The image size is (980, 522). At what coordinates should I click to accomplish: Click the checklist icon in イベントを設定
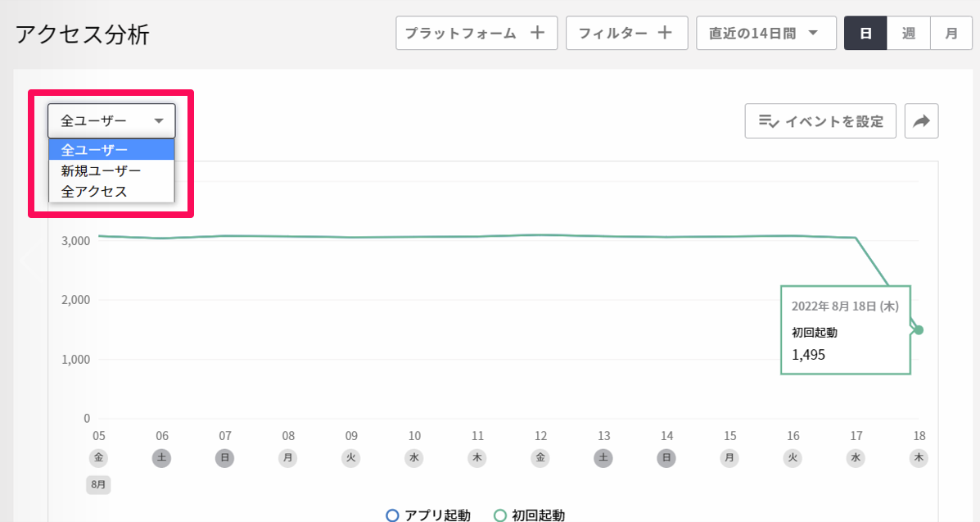(x=768, y=120)
